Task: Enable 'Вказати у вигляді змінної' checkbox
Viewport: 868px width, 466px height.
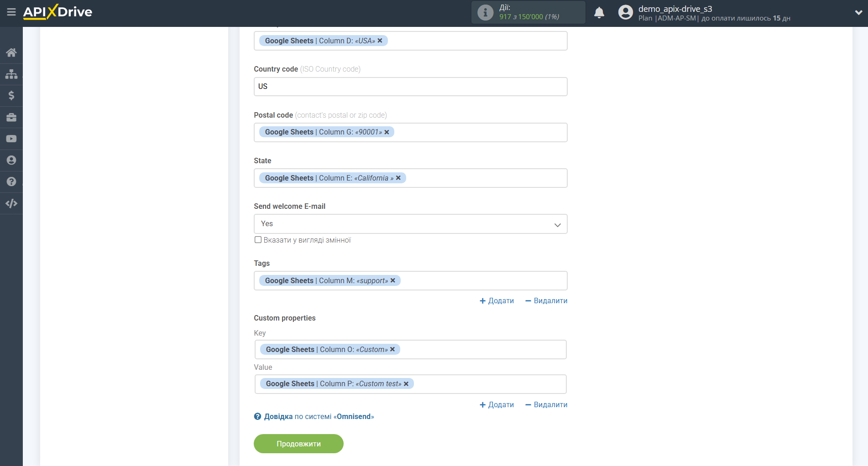Action: pyautogui.click(x=258, y=240)
